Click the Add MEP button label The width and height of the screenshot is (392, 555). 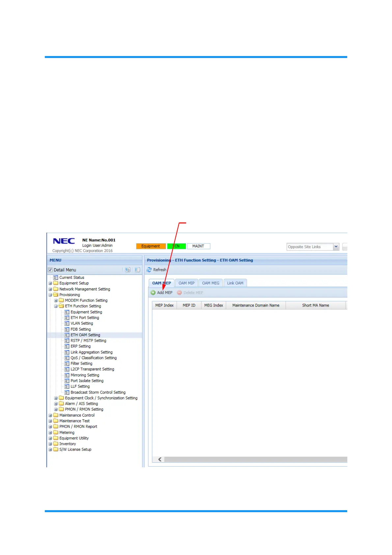[x=165, y=293]
